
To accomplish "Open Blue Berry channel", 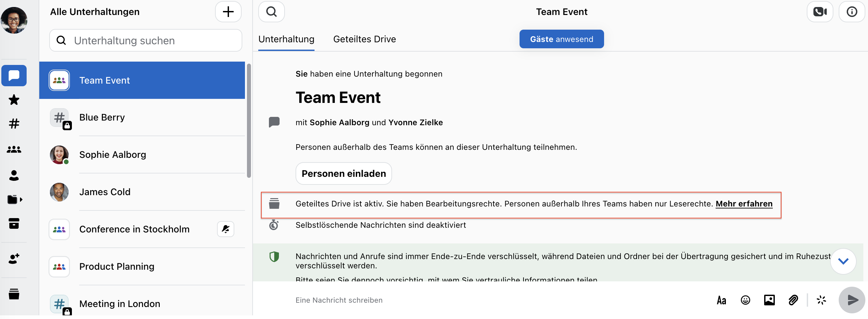I will point(142,117).
